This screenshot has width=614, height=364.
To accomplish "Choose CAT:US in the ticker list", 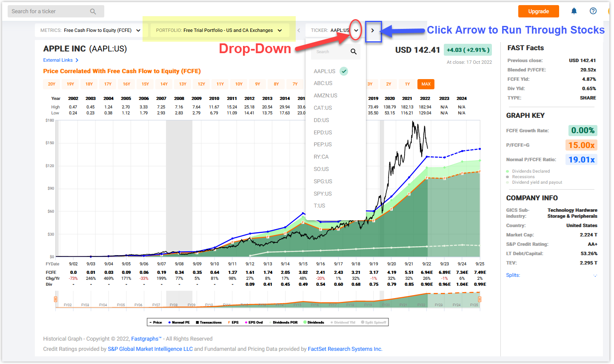I will coord(323,108).
